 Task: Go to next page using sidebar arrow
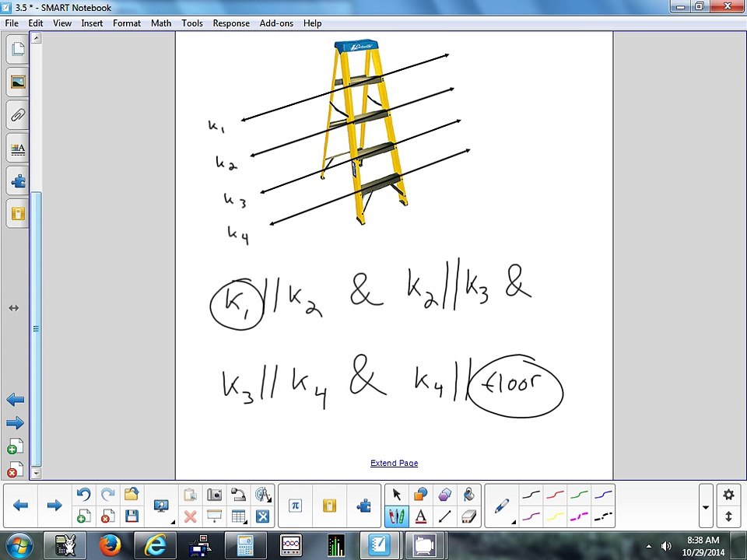point(16,423)
